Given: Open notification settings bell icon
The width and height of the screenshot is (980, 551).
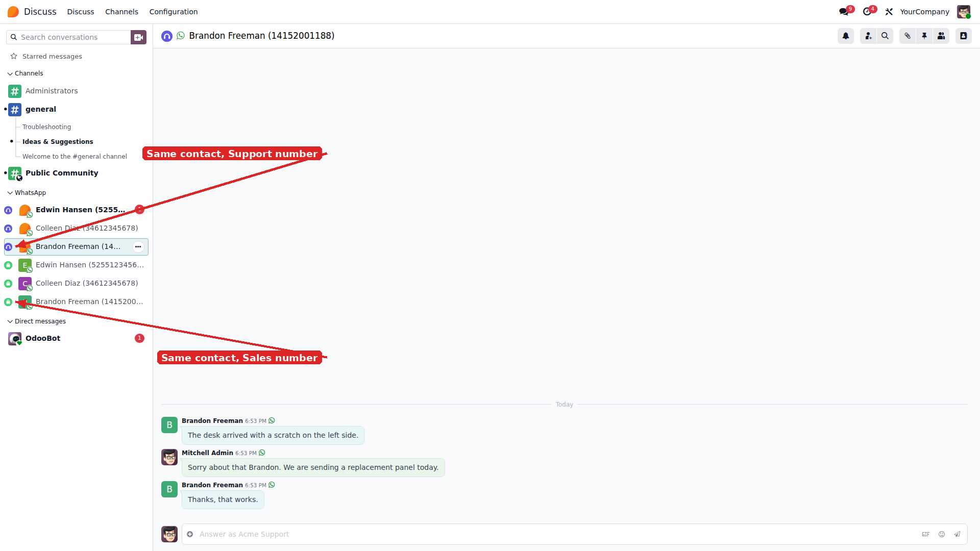Looking at the screenshot, I should [x=846, y=36].
